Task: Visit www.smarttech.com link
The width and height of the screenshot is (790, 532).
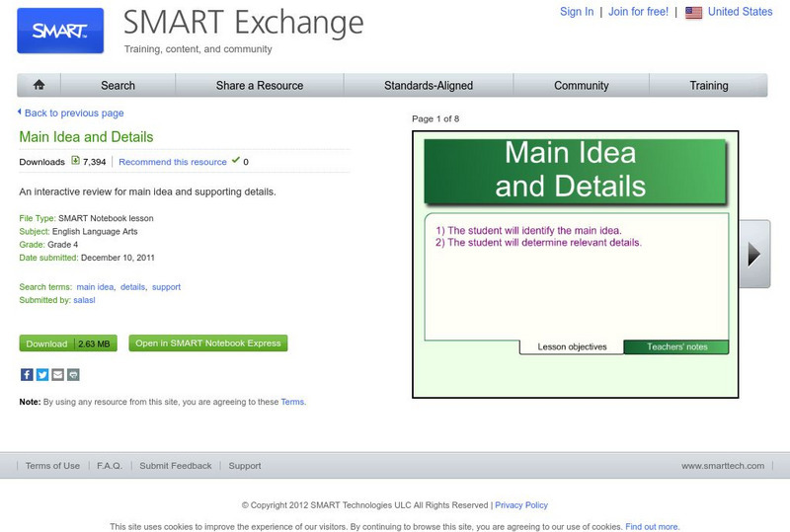Action: 723,466
